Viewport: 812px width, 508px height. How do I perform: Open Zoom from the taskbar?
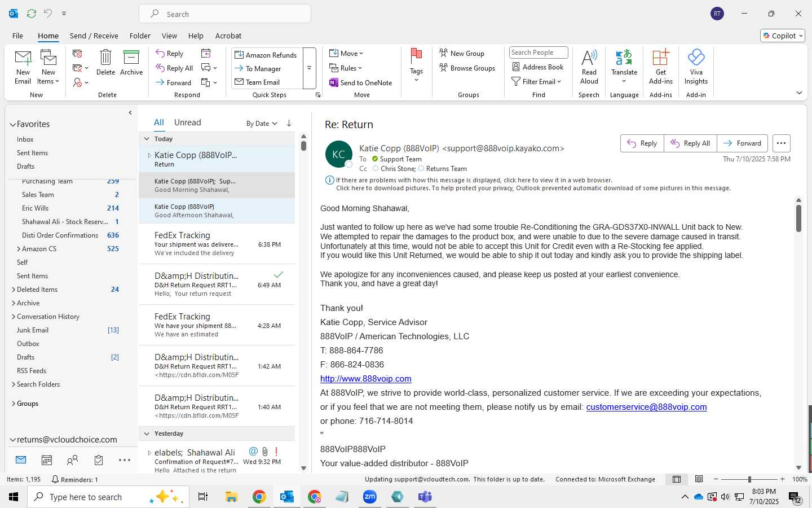point(370,497)
